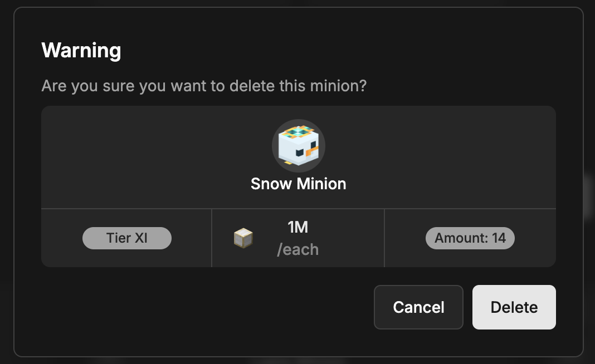This screenshot has width=595, height=364.
Task: Click the Amount: 14 badge
Action: point(470,238)
